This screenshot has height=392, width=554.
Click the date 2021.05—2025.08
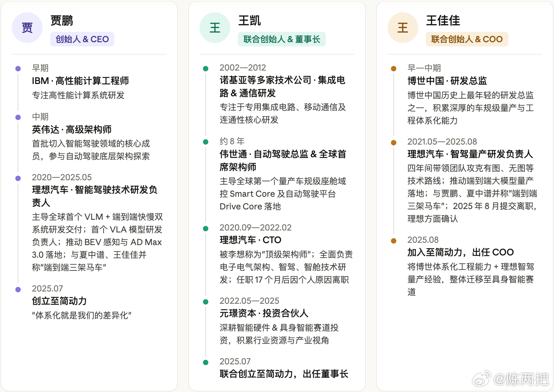tap(442, 142)
